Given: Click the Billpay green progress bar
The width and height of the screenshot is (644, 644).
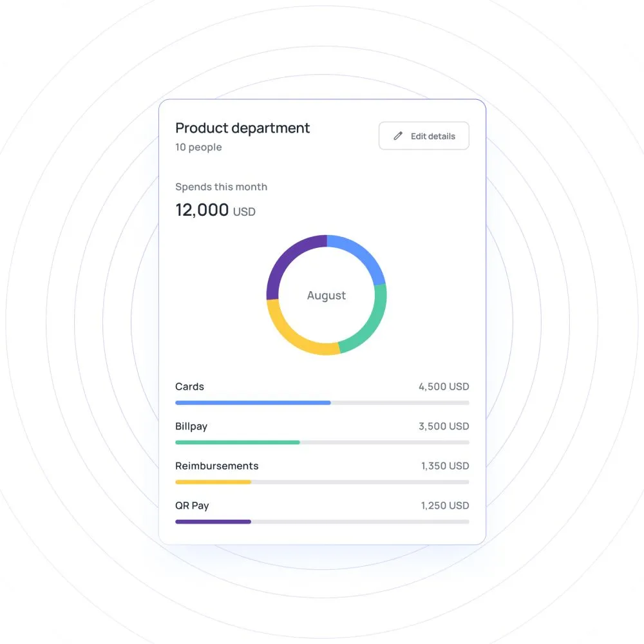Looking at the screenshot, I should (238, 442).
